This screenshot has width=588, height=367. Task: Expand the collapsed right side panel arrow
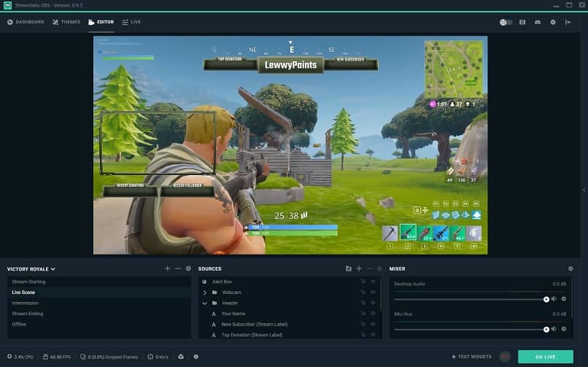pos(584,190)
